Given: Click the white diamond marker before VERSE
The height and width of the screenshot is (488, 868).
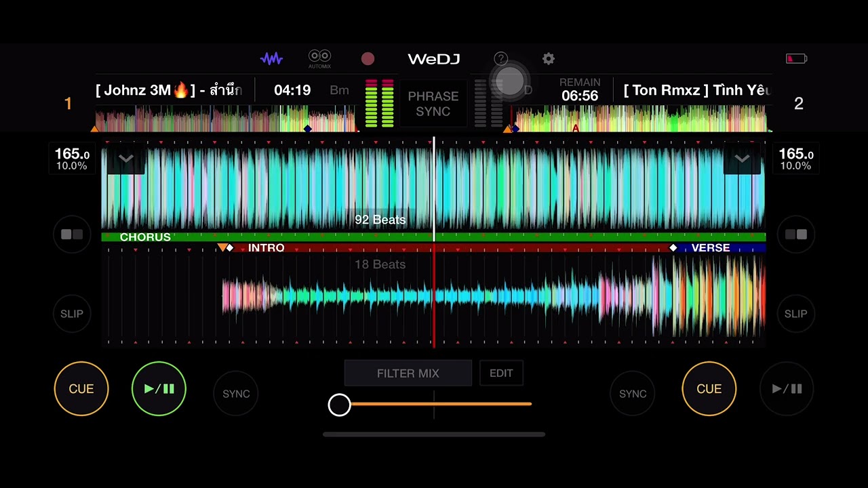Looking at the screenshot, I should pyautogui.click(x=673, y=248).
